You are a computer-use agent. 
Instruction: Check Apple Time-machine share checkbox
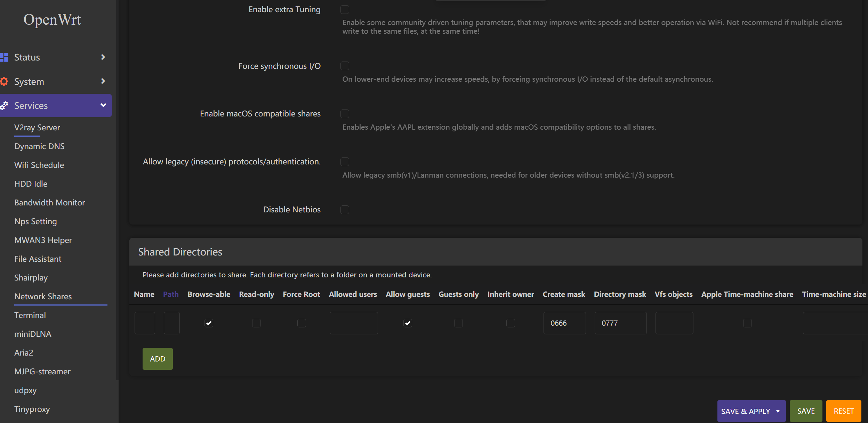[747, 323]
